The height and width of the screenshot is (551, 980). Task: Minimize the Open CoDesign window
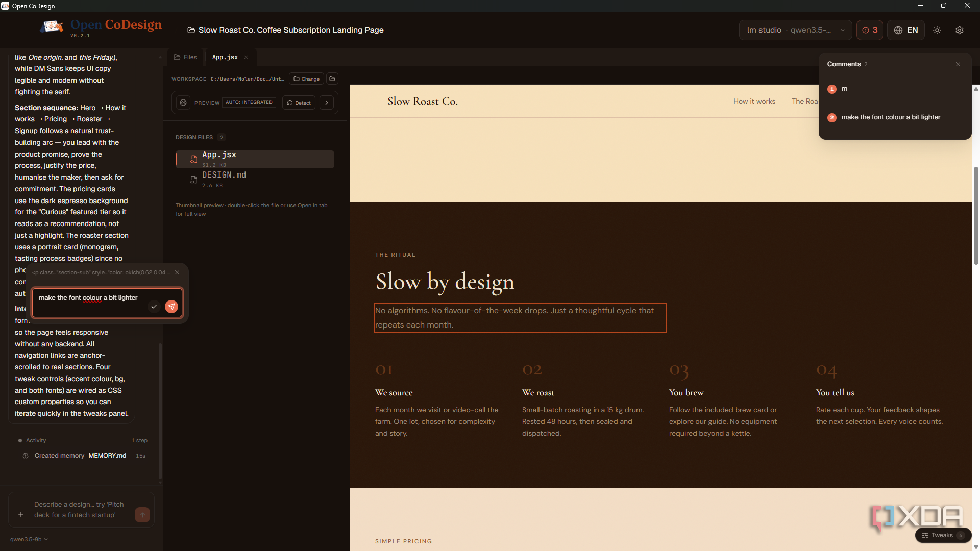921,6
